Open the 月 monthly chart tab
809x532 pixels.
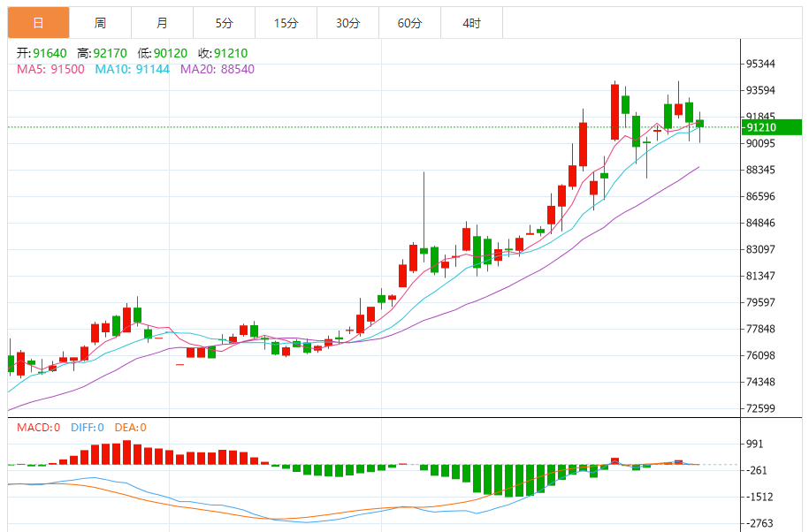162,23
